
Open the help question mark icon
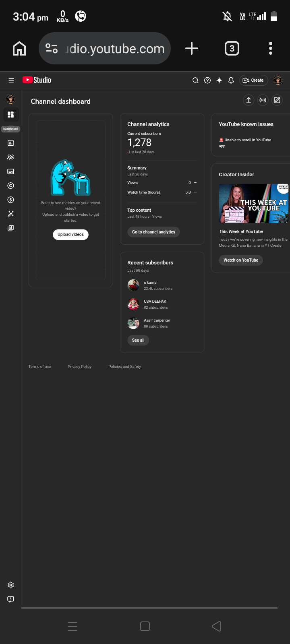coord(207,80)
